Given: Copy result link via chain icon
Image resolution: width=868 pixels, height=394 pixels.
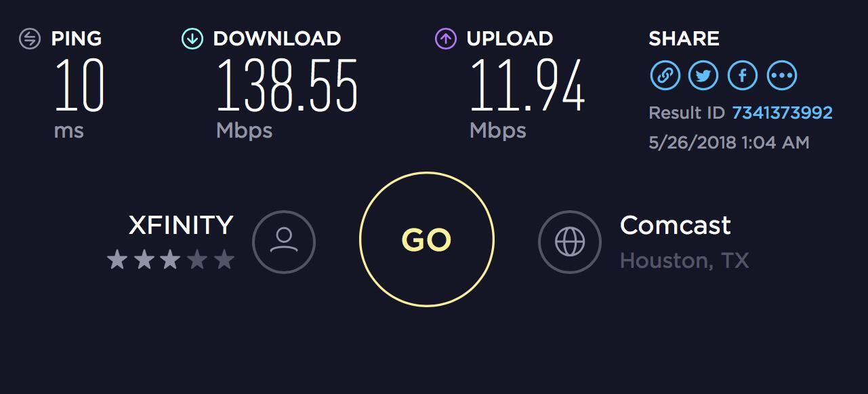Looking at the screenshot, I should click(x=665, y=75).
